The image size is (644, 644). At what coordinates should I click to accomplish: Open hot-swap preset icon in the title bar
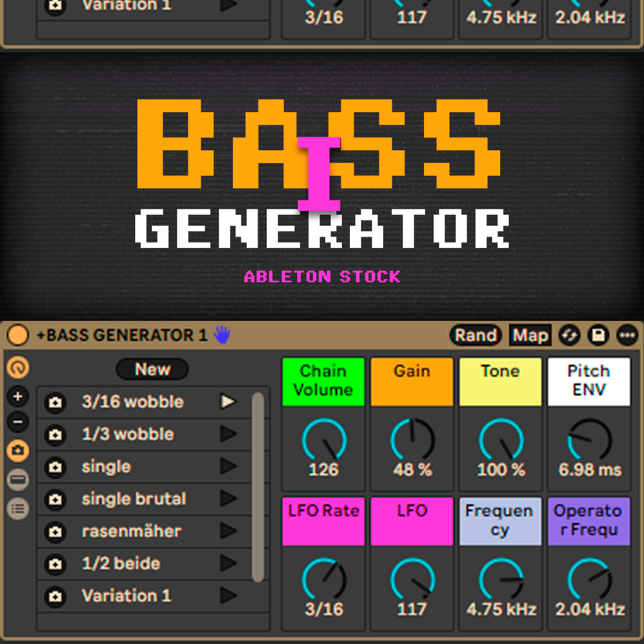tap(569, 335)
